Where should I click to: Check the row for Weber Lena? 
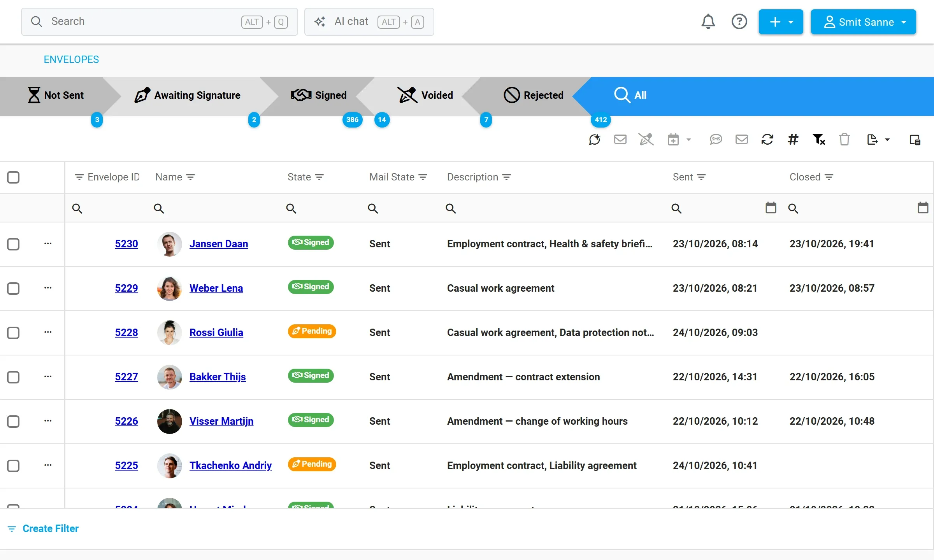(13, 289)
